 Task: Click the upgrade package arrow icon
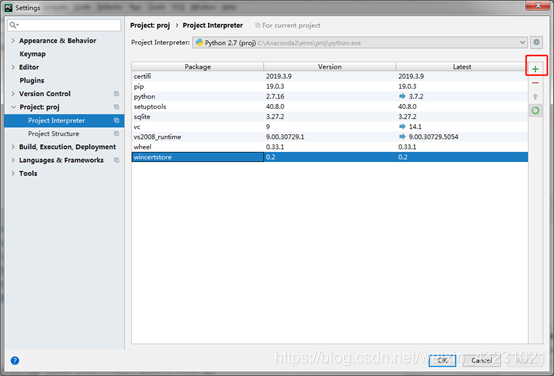coord(535,96)
